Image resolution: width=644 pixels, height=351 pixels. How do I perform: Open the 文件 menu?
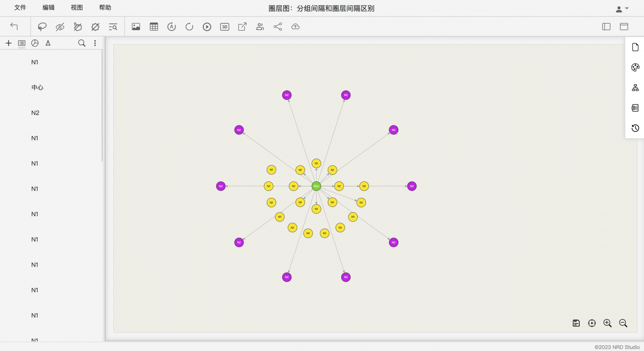[x=20, y=8]
